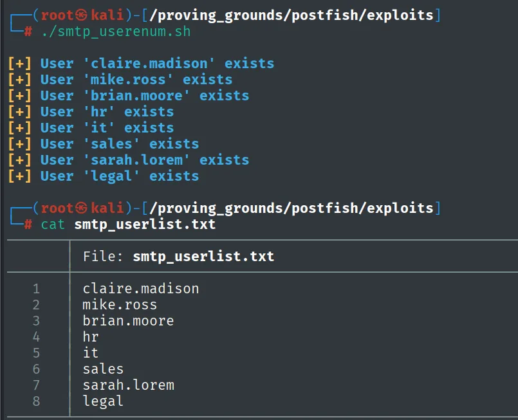Select the "User 'mike.ross' exists" output line
The height and width of the screenshot is (420, 518).
pyautogui.click(x=136, y=80)
